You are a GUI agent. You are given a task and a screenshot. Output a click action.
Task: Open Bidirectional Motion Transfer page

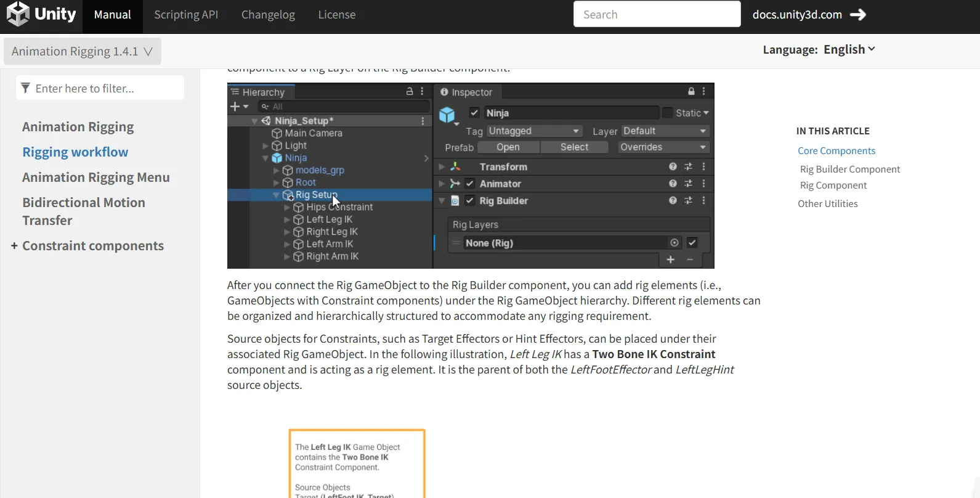(x=84, y=211)
